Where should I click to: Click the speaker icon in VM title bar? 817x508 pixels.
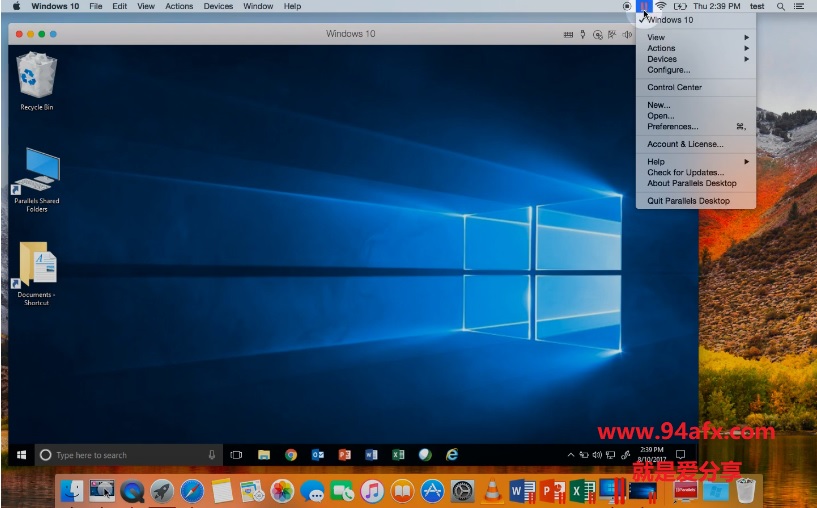(x=627, y=34)
